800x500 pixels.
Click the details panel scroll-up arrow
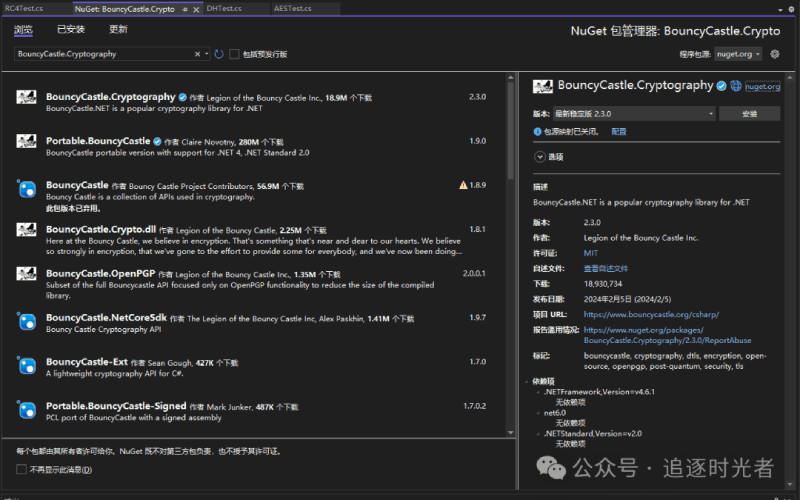[x=790, y=78]
